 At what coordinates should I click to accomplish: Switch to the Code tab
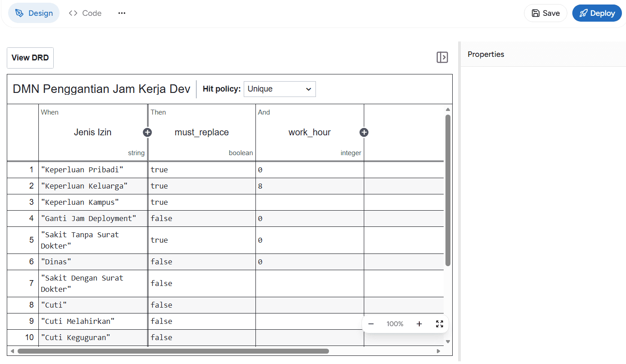tap(85, 13)
